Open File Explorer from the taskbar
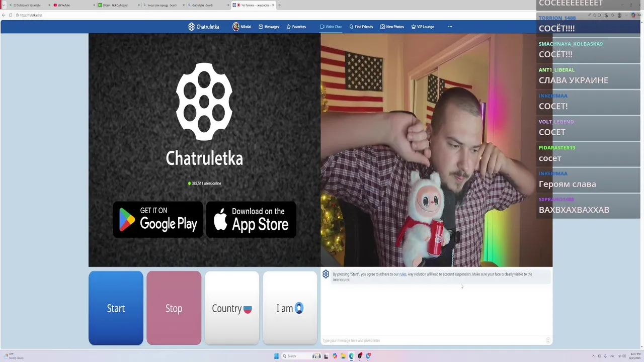The height and width of the screenshot is (362, 644). tap(343, 356)
